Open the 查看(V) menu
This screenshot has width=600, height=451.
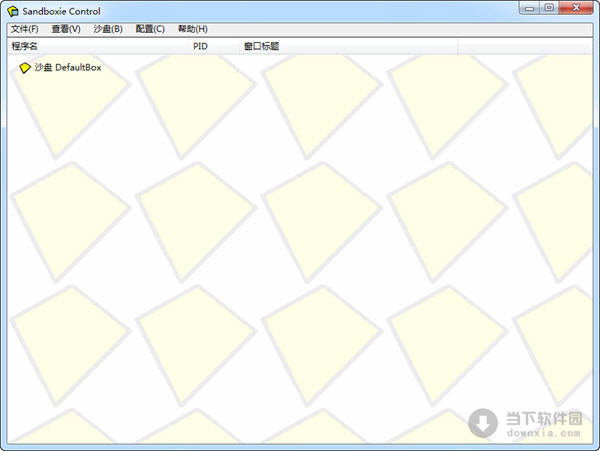pyautogui.click(x=66, y=29)
